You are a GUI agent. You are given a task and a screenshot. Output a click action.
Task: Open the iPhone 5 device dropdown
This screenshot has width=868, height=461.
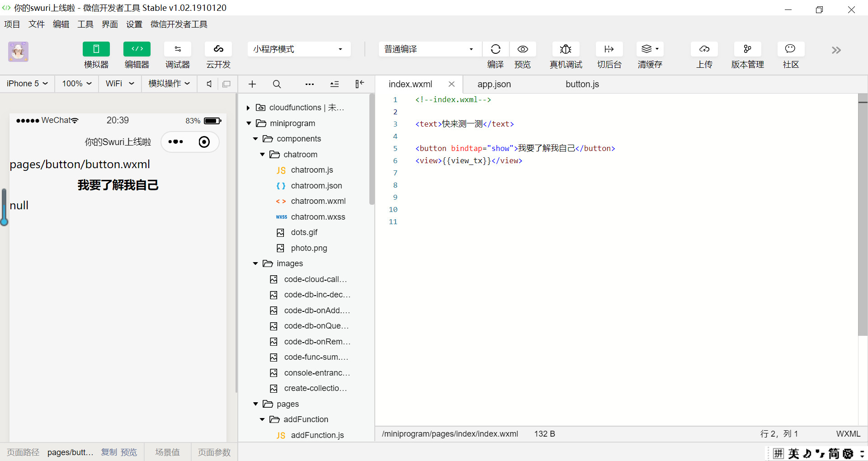[x=27, y=84]
